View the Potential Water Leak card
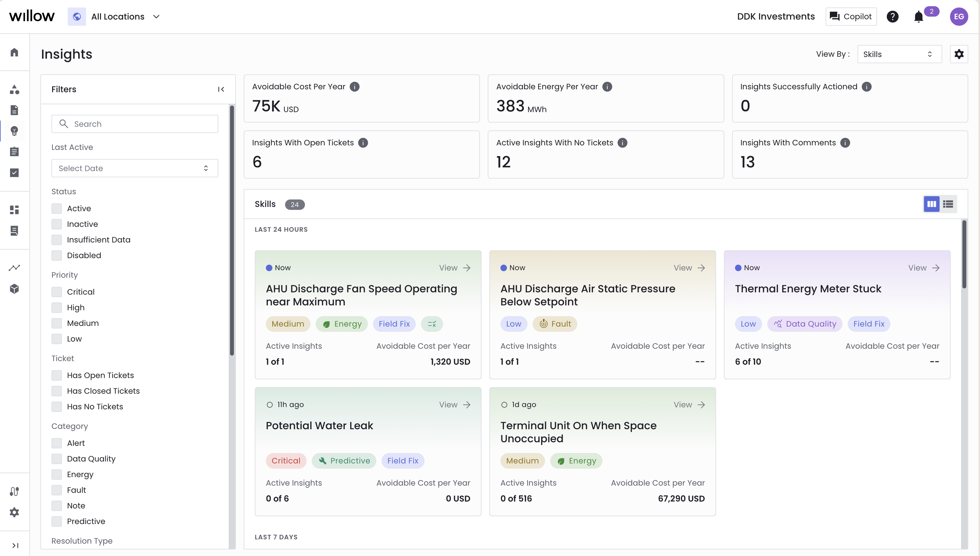 point(455,404)
